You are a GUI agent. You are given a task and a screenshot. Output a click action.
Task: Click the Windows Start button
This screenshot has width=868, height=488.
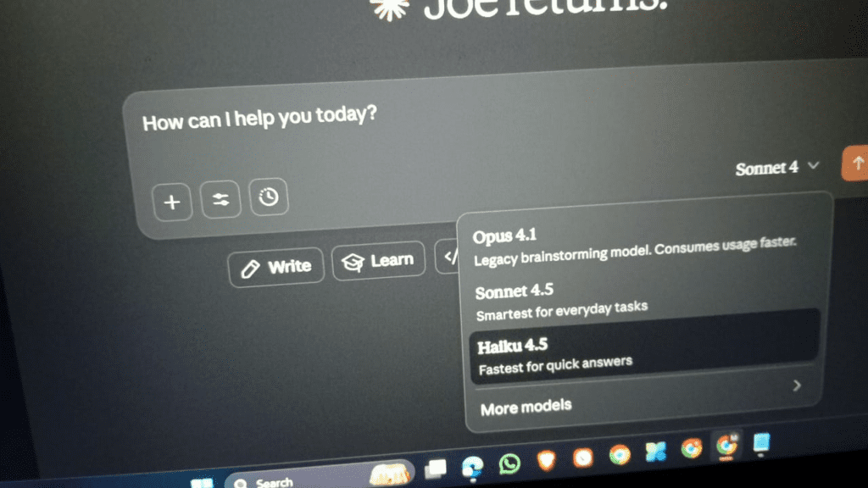click(x=203, y=483)
